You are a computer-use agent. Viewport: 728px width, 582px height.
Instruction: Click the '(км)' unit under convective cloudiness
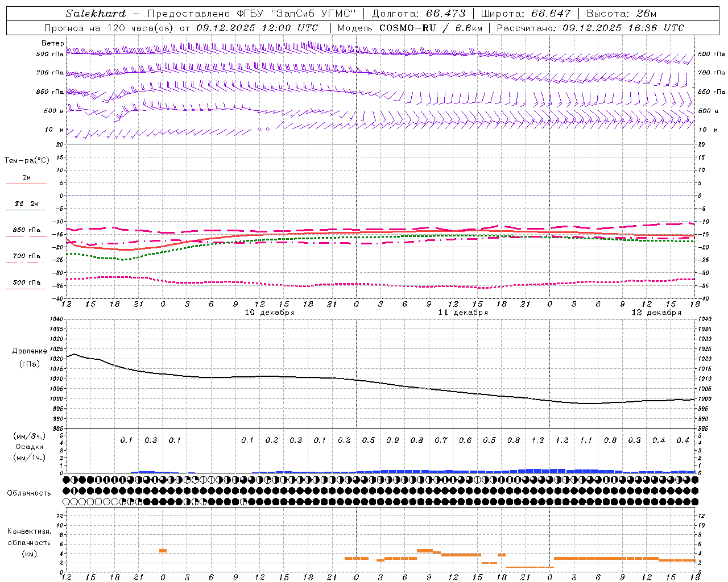point(29,553)
